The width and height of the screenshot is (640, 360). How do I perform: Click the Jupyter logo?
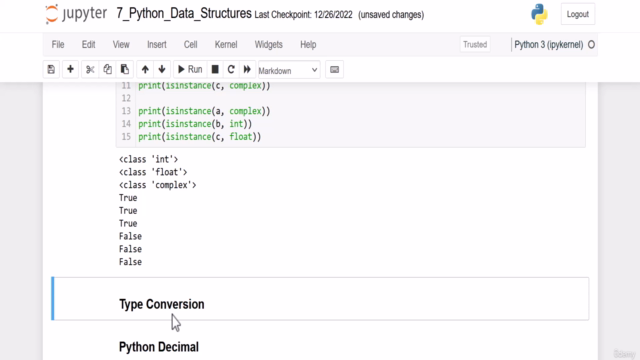coord(76,14)
